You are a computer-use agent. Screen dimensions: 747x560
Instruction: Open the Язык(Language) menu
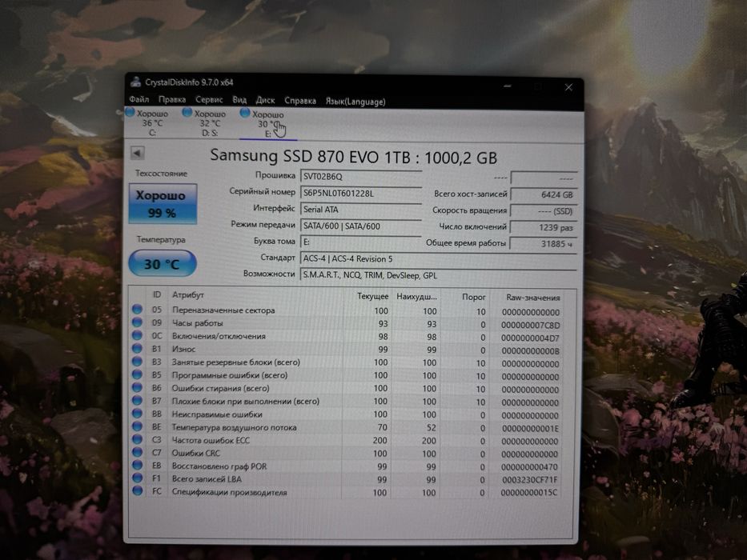[x=355, y=102]
